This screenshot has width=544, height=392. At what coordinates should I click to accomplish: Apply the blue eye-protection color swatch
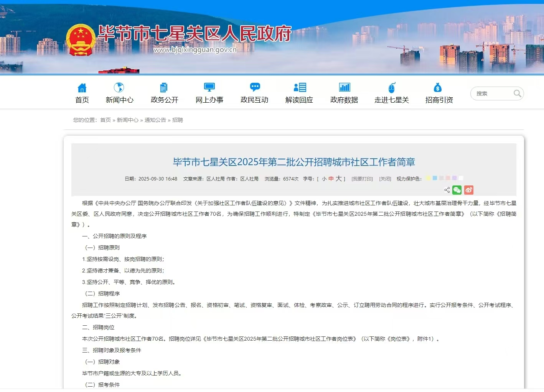click(435, 178)
